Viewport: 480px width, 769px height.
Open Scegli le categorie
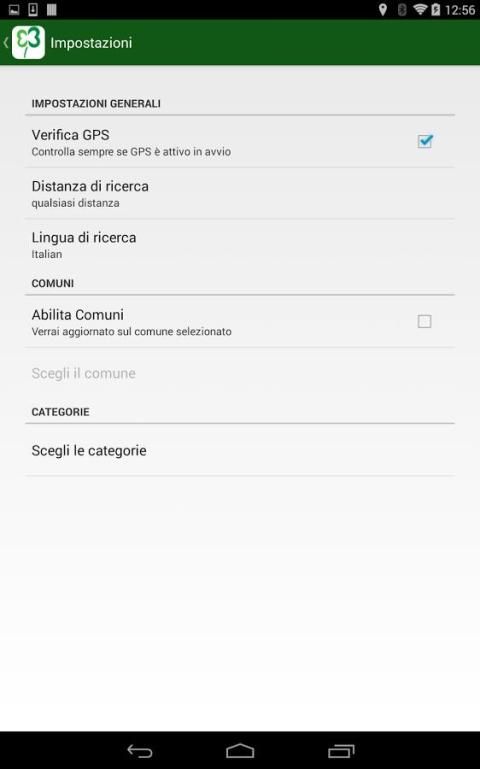point(240,450)
